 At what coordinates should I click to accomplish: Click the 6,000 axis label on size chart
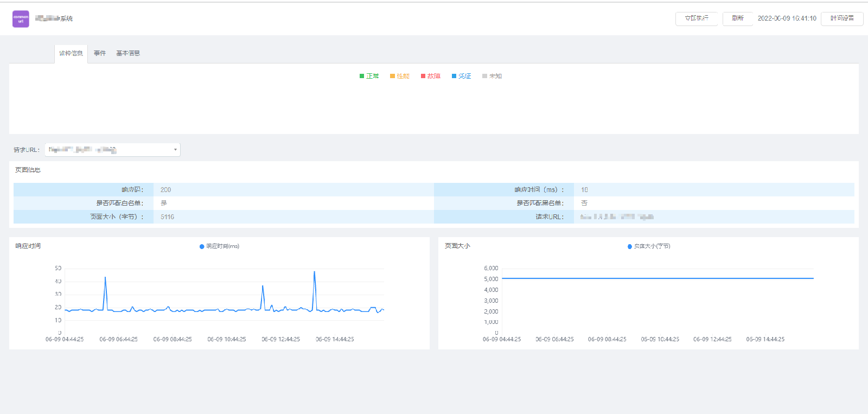click(491, 268)
